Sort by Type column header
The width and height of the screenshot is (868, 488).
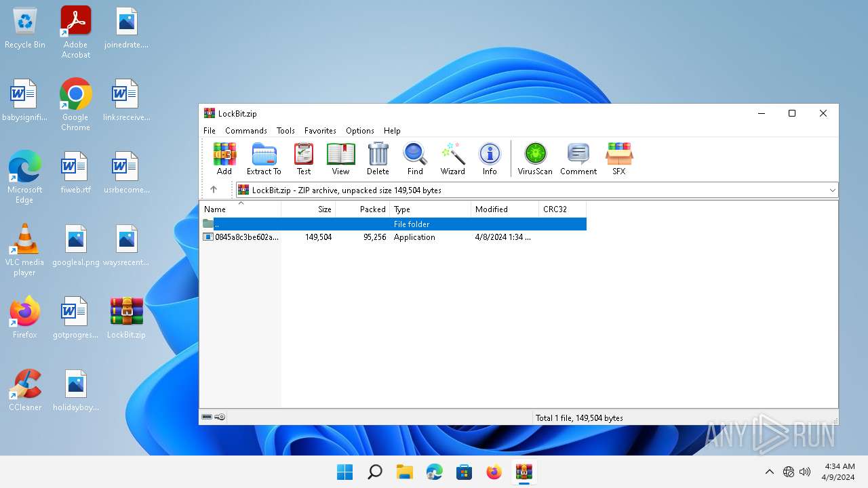(x=431, y=209)
